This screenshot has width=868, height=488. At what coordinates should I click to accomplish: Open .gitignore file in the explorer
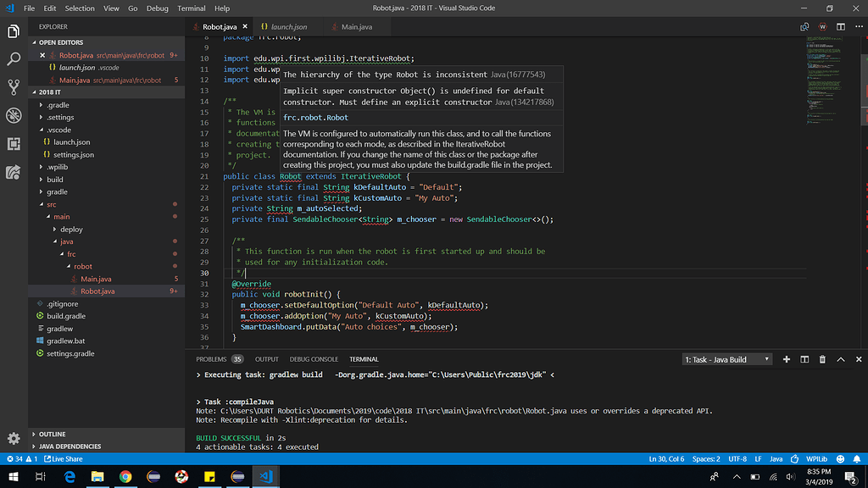point(62,304)
